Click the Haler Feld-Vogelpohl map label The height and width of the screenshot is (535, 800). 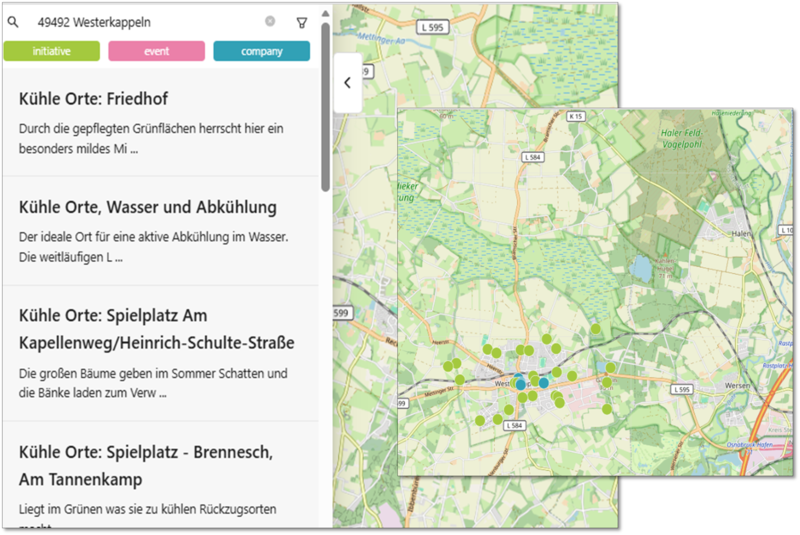pos(682,139)
